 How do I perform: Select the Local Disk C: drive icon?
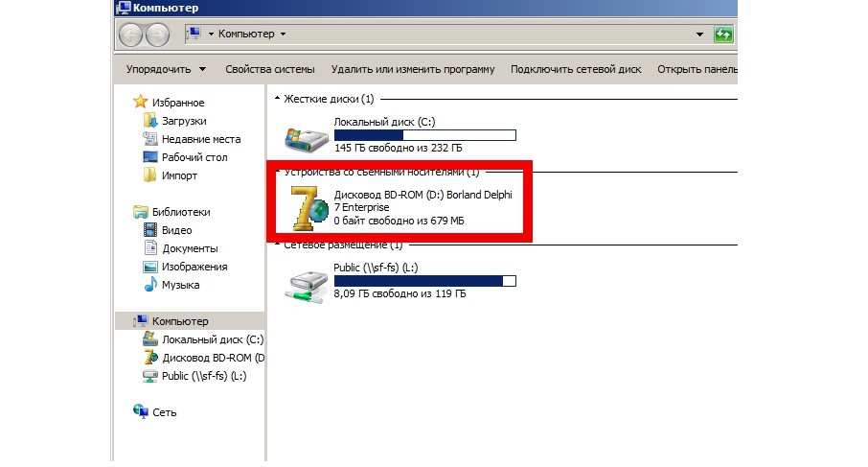307,139
